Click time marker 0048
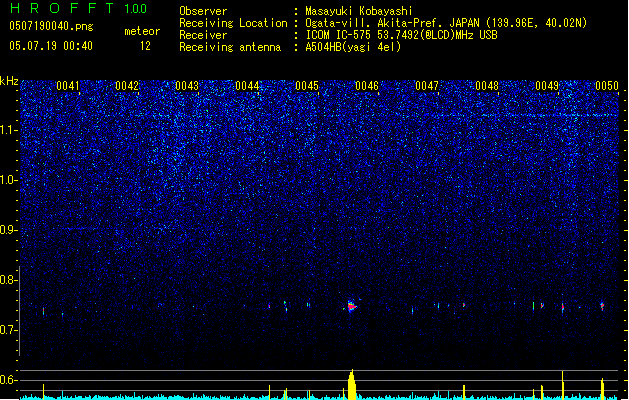 click(487, 86)
